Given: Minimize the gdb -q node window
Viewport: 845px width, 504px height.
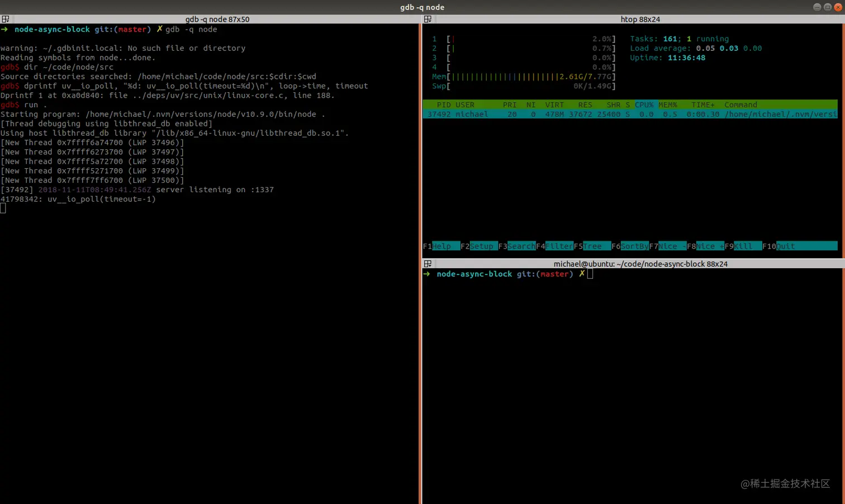Looking at the screenshot, I should tap(817, 7).
